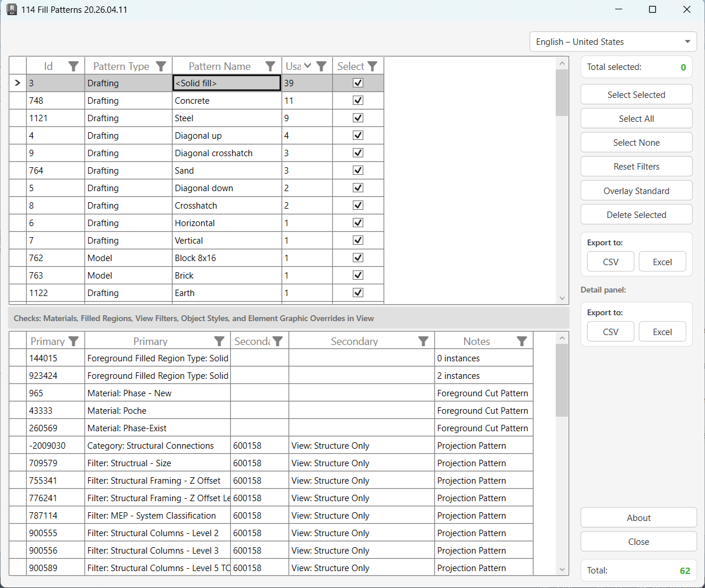Image resolution: width=705 pixels, height=588 pixels.
Task: Open the Pattern Name filter funnel
Action: point(270,66)
